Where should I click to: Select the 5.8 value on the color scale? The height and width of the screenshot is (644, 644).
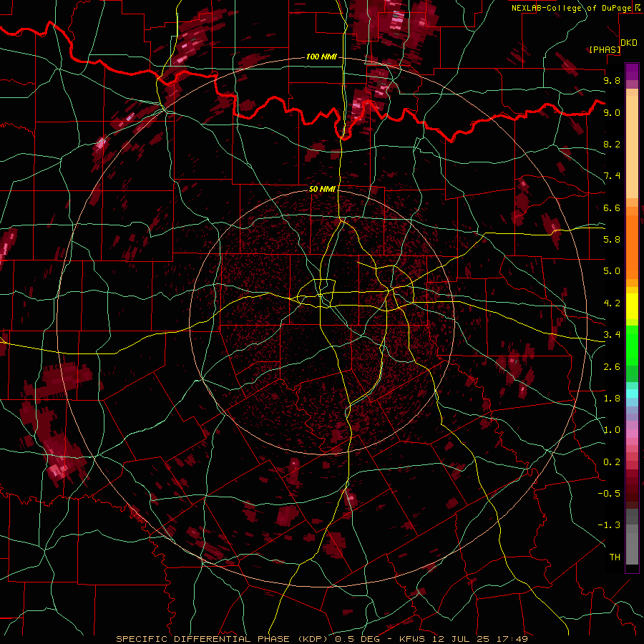click(612, 240)
